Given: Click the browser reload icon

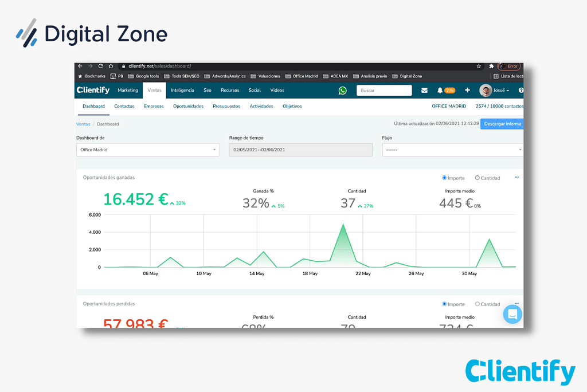Looking at the screenshot, I should tap(101, 66).
